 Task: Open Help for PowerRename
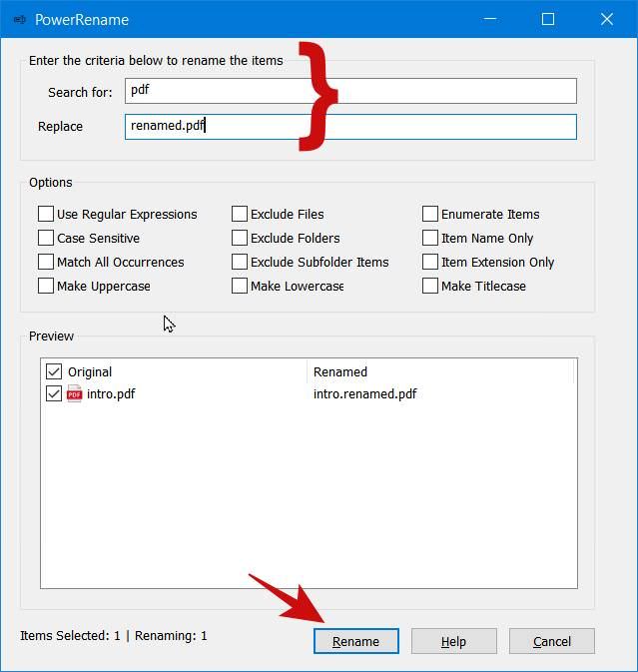454,642
